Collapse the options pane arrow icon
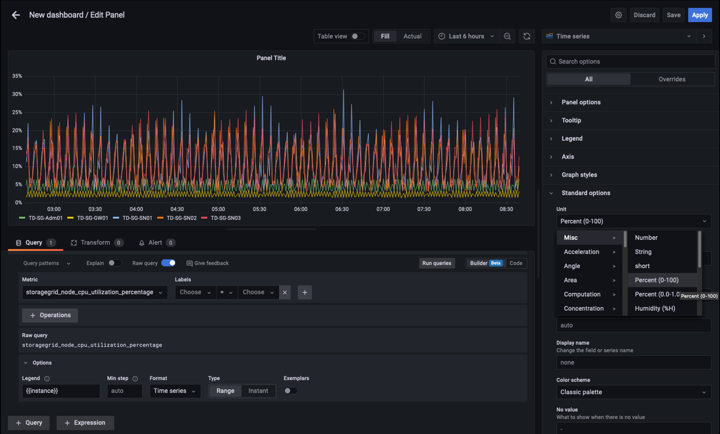 (704, 36)
